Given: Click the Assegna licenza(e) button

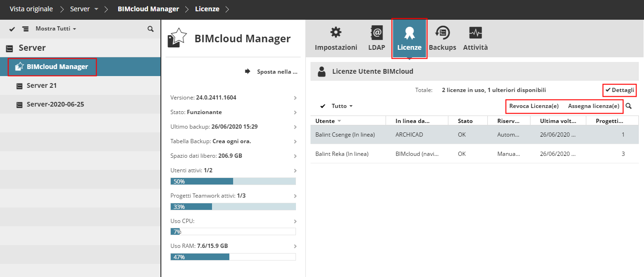Looking at the screenshot, I should coord(593,106).
